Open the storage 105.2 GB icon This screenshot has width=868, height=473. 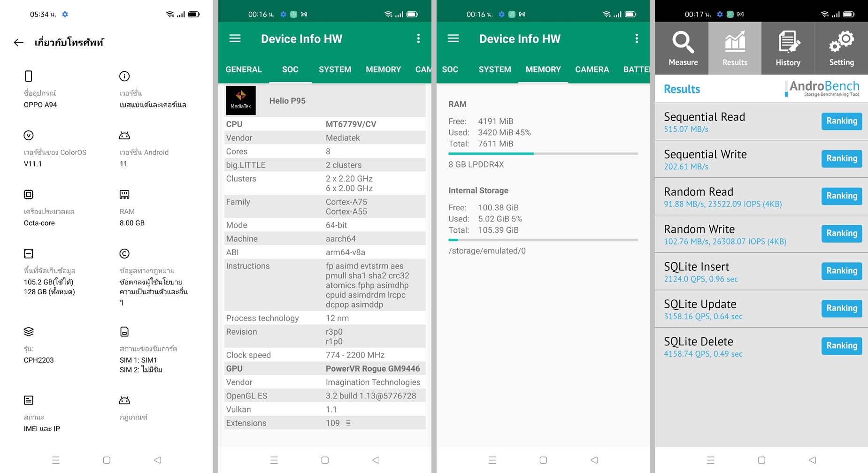29,254
